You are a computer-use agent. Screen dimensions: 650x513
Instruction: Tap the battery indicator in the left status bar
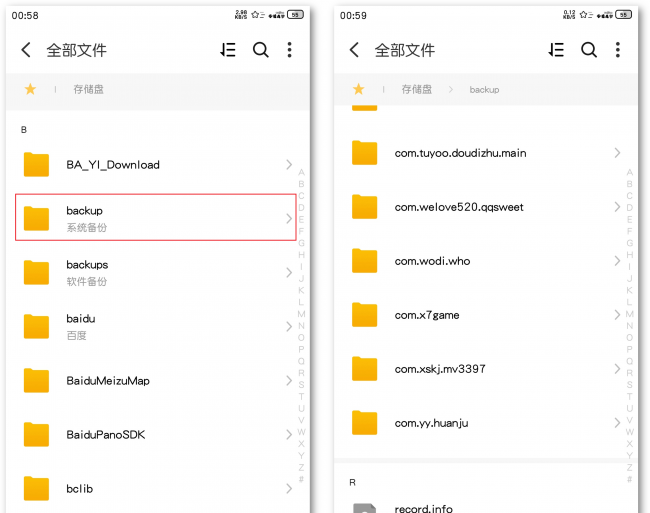click(x=296, y=15)
